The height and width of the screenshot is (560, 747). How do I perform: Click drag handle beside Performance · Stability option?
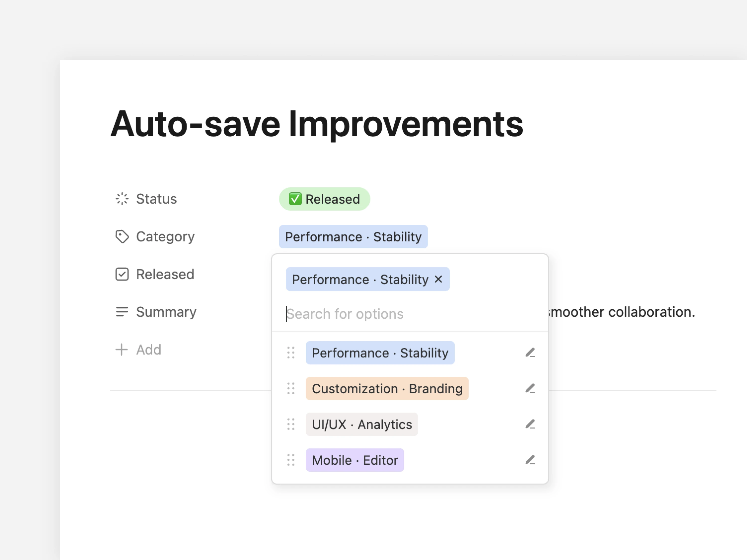click(x=291, y=353)
